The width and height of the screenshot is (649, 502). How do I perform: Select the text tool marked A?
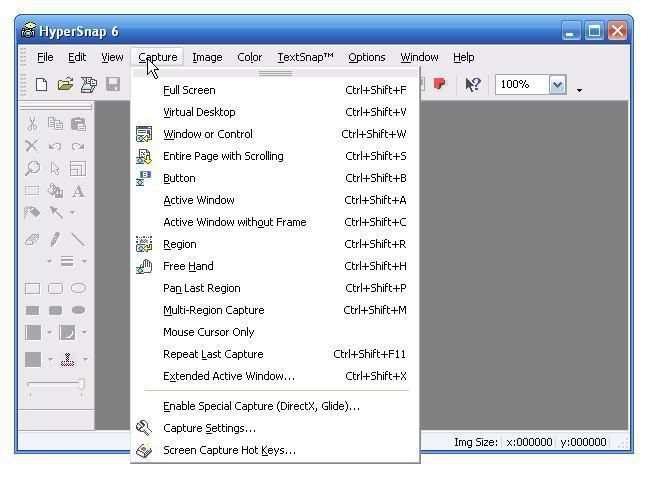point(78,191)
